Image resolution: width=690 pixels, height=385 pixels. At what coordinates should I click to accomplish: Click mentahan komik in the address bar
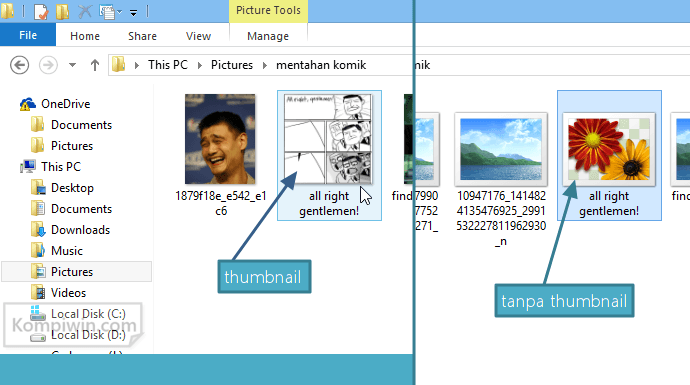[x=321, y=65]
